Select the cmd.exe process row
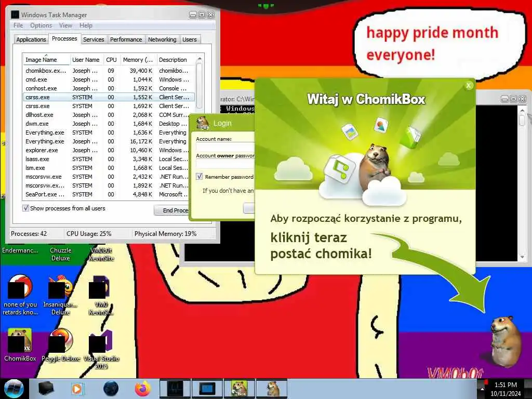 (109, 79)
